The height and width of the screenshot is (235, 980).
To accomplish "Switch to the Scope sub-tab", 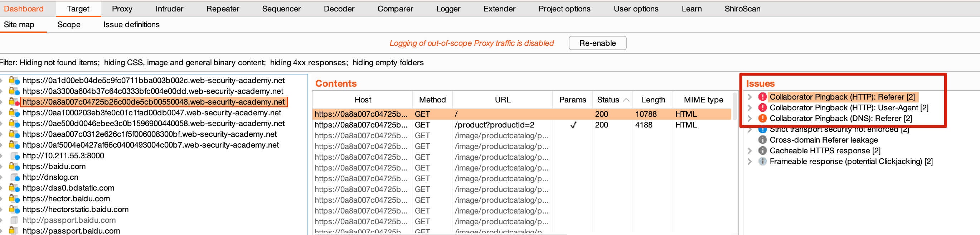I will 69,25.
